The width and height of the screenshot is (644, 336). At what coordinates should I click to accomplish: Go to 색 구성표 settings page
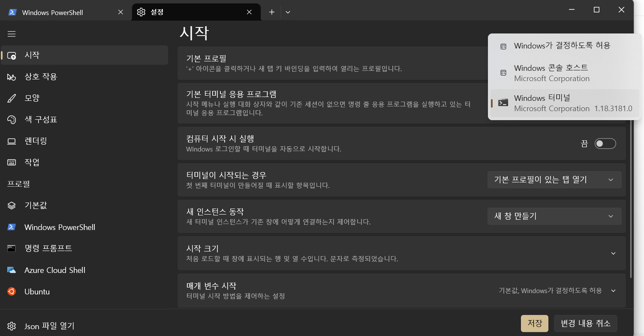[x=84, y=120]
